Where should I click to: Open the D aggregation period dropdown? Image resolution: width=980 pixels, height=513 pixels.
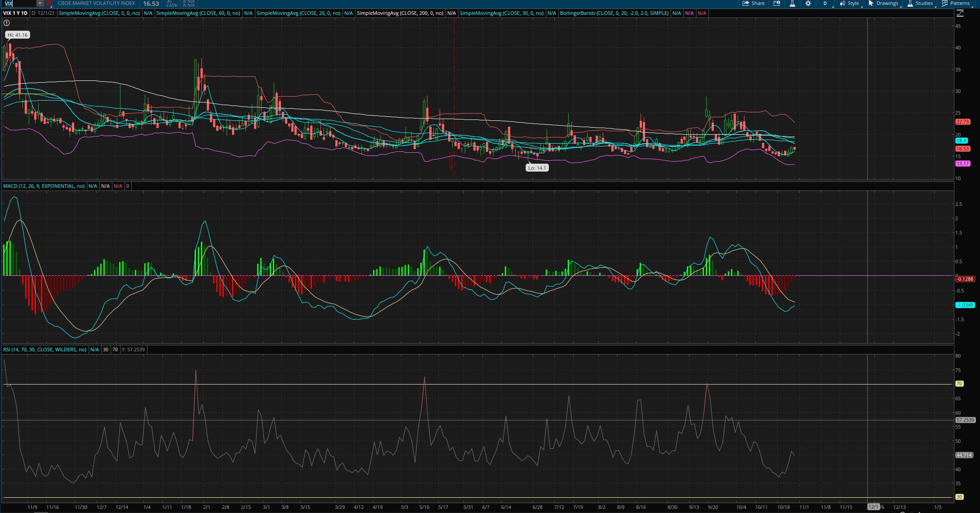(x=826, y=4)
